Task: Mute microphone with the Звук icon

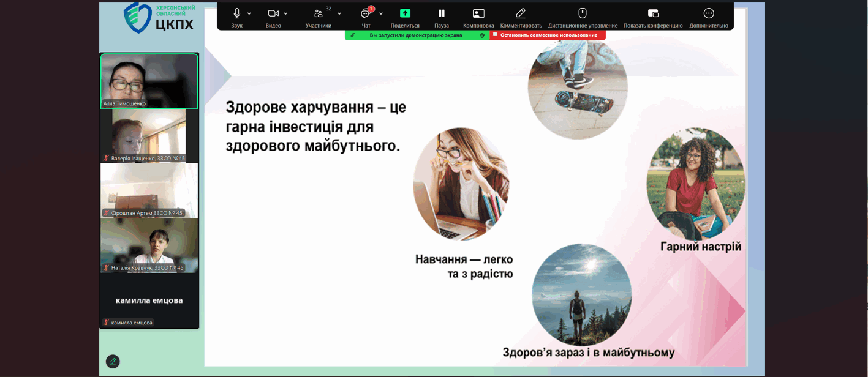Action: (236, 13)
